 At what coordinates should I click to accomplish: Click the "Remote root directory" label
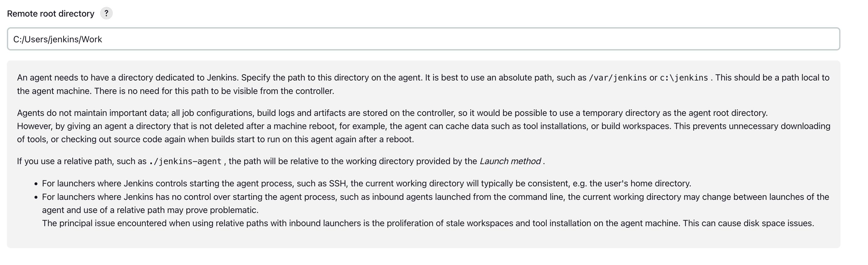50,14
